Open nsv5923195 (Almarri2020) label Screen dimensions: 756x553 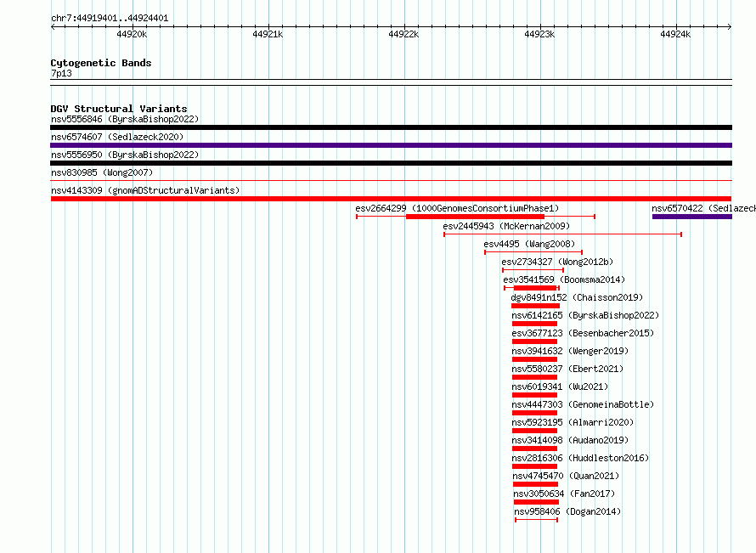point(573,422)
